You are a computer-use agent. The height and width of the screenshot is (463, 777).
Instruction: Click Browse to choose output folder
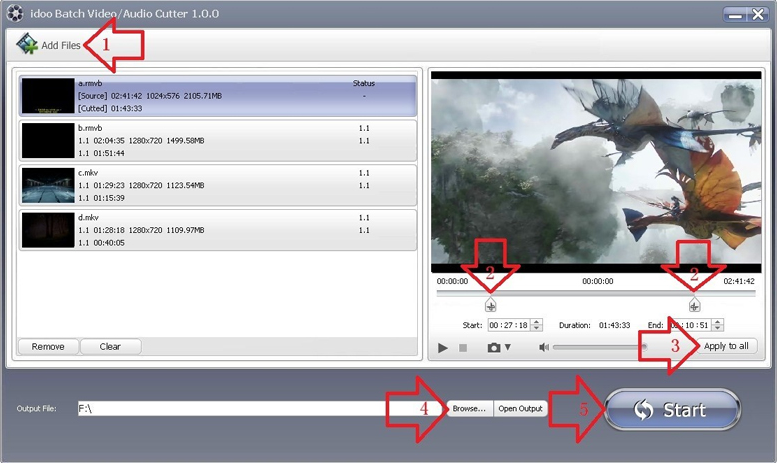469,409
